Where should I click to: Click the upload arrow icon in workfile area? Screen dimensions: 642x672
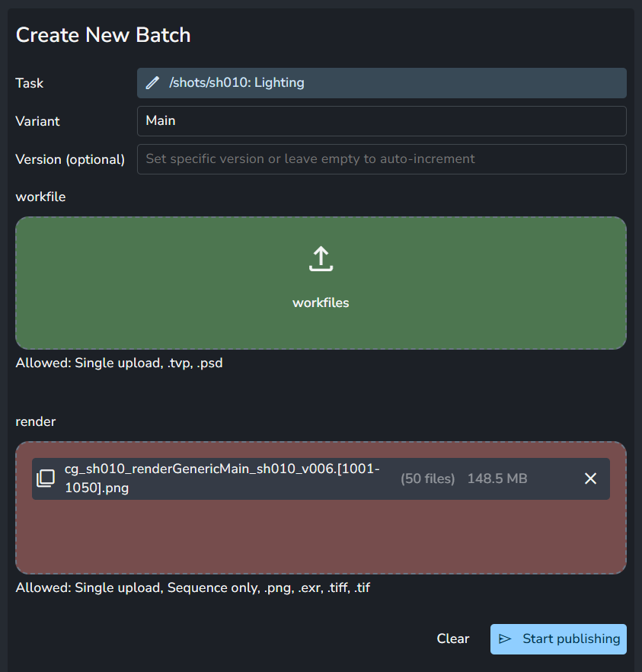(x=321, y=259)
